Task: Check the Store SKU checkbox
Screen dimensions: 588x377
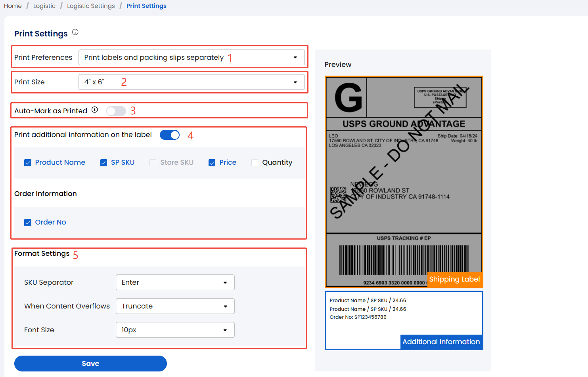Action: click(x=153, y=163)
